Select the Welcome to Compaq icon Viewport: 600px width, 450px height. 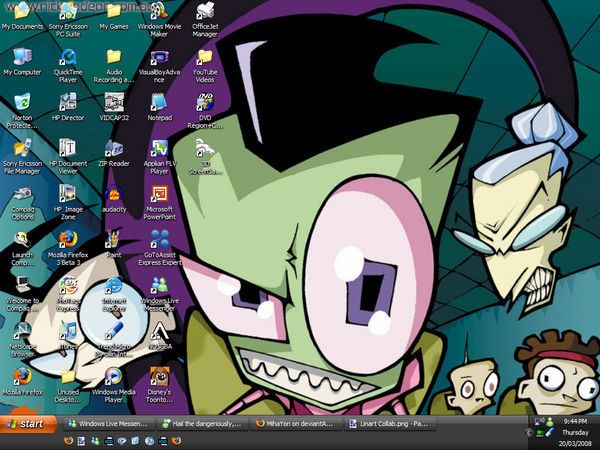click(x=22, y=294)
